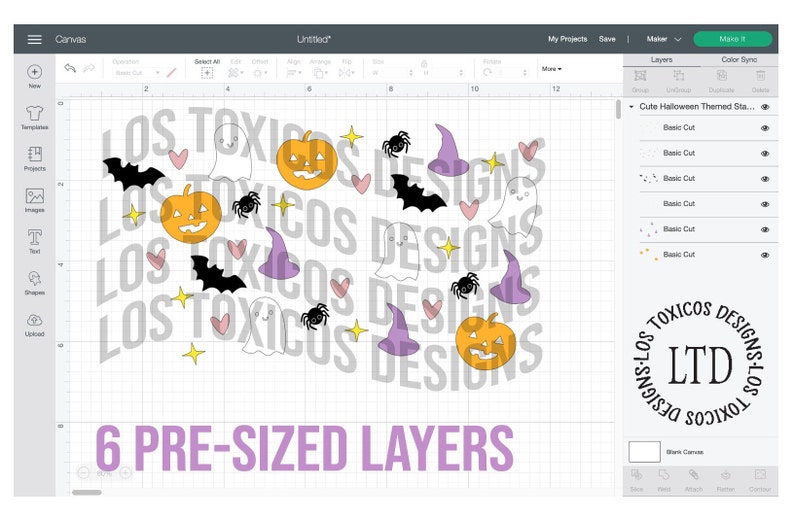Viewport: 794px width, 519px height.
Task: Collapse the Cute Halloween Themed group
Action: click(631, 107)
